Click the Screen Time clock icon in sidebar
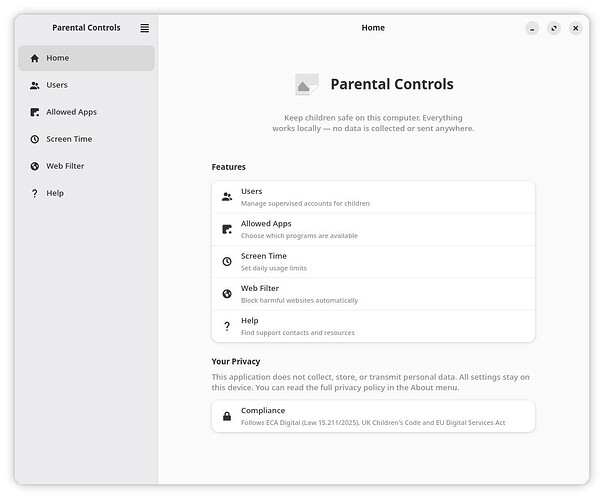 pos(35,139)
